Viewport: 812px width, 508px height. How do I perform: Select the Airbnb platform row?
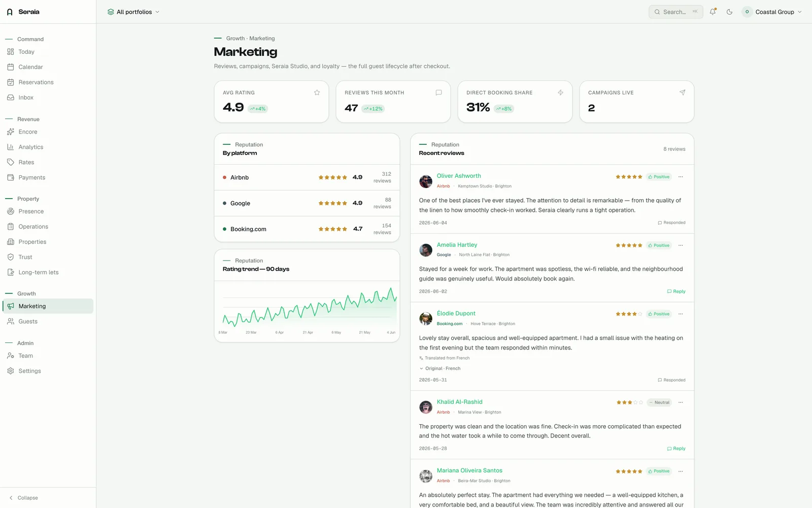307,177
